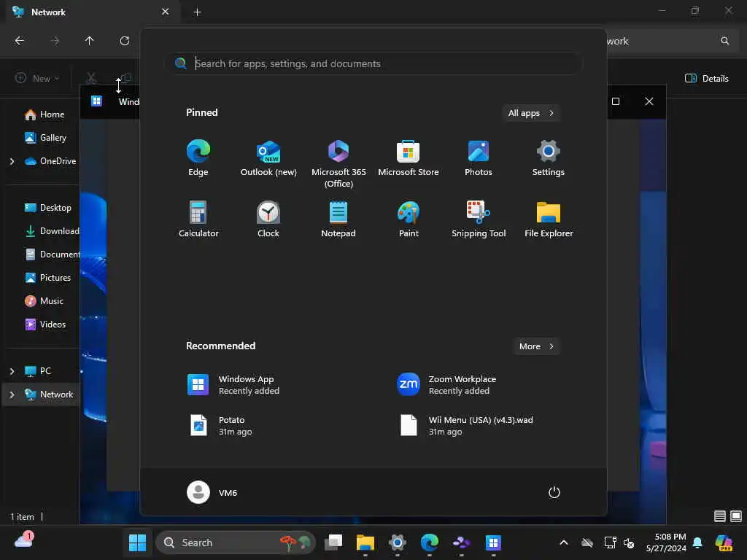Open Windows App from the taskbar
This screenshot has height=560, width=747.
click(x=494, y=542)
